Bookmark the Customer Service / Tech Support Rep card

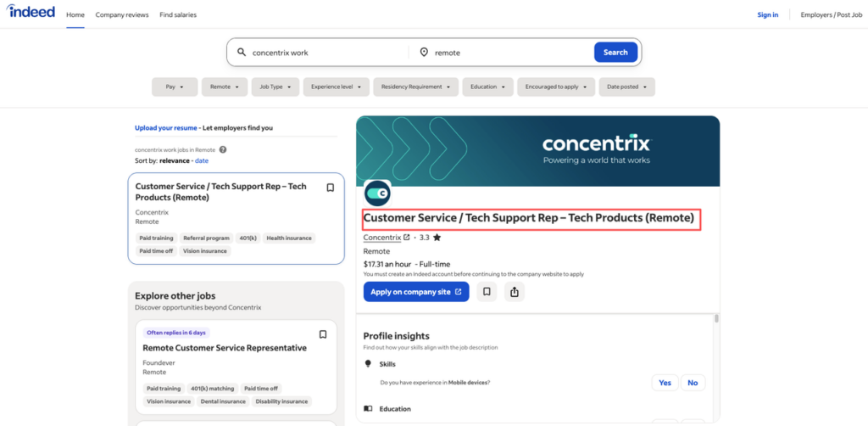[331, 188]
